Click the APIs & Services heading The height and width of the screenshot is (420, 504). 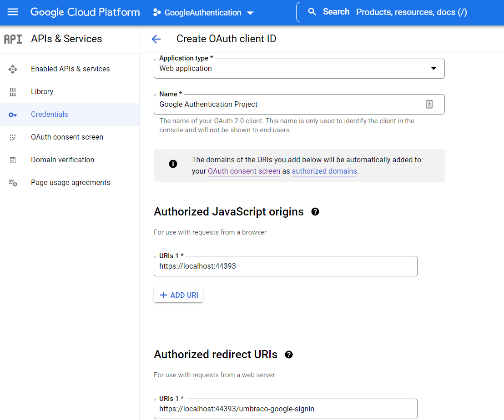point(66,39)
